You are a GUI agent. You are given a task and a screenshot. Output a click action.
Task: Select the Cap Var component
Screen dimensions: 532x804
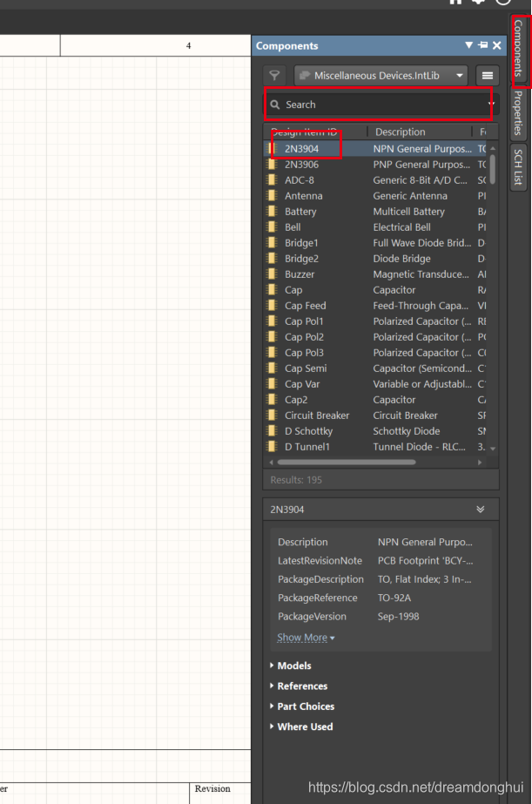click(x=375, y=384)
